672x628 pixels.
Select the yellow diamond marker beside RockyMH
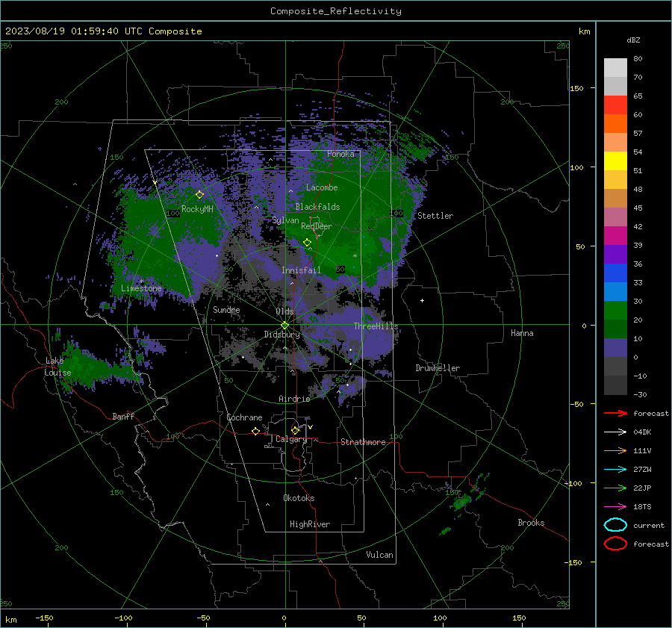[x=199, y=195]
